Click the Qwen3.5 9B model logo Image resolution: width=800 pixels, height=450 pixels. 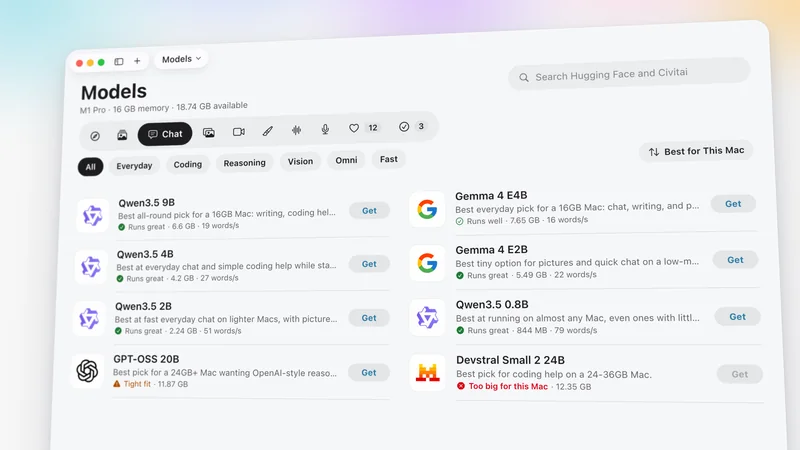92,216
